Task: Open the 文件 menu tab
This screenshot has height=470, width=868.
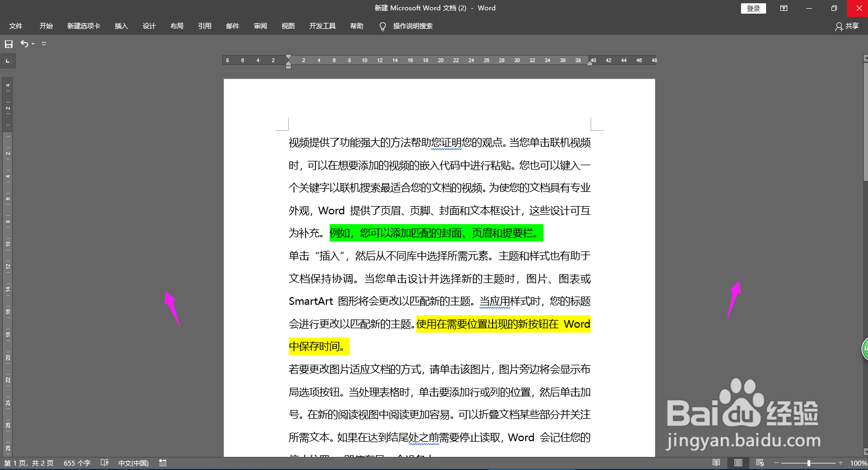Action: (x=16, y=26)
